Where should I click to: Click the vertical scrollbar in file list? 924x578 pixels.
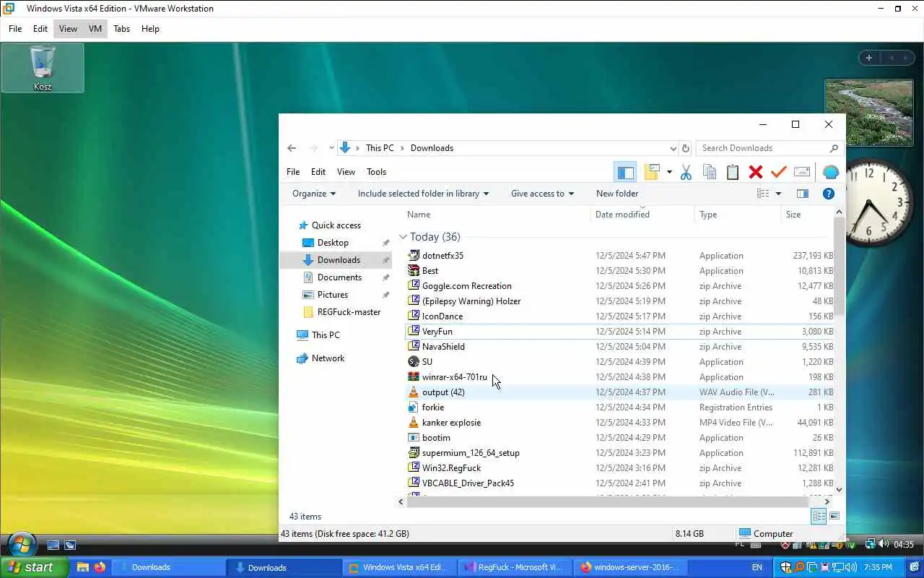pyautogui.click(x=839, y=267)
